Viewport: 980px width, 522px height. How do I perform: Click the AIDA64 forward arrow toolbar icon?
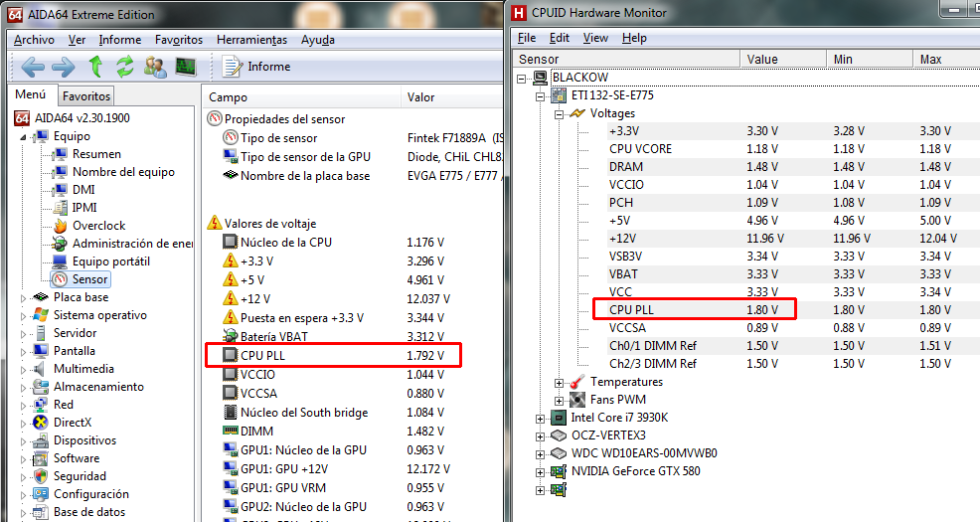point(64,67)
